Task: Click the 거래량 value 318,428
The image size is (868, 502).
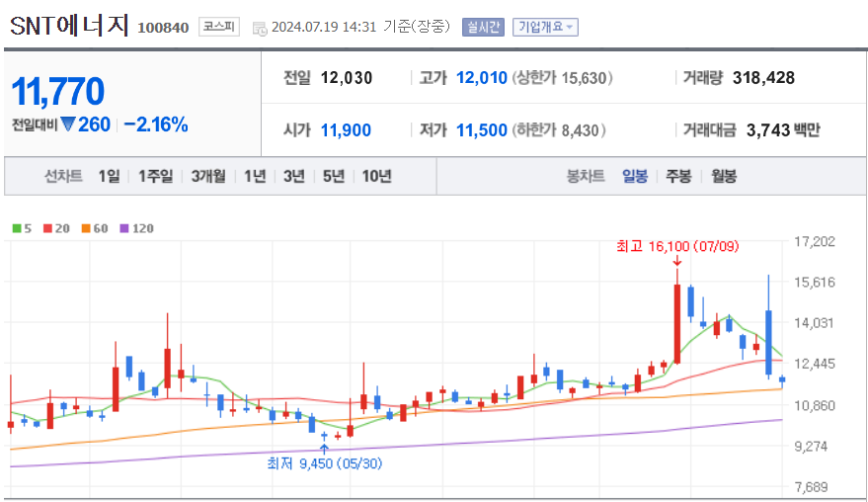Action: (x=764, y=78)
